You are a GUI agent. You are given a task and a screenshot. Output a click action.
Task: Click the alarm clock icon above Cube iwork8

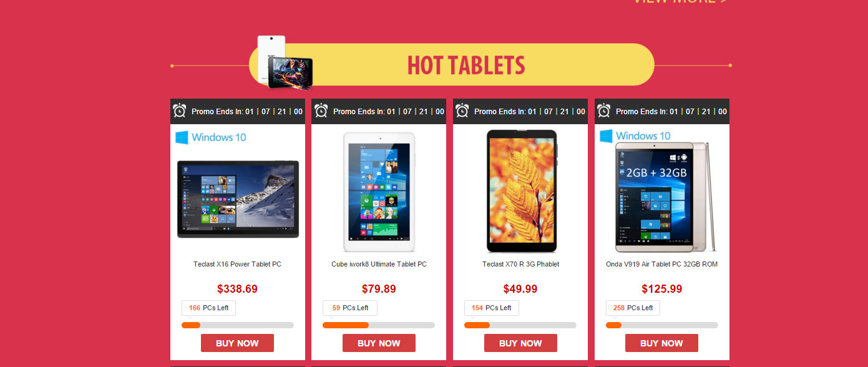coord(321,111)
